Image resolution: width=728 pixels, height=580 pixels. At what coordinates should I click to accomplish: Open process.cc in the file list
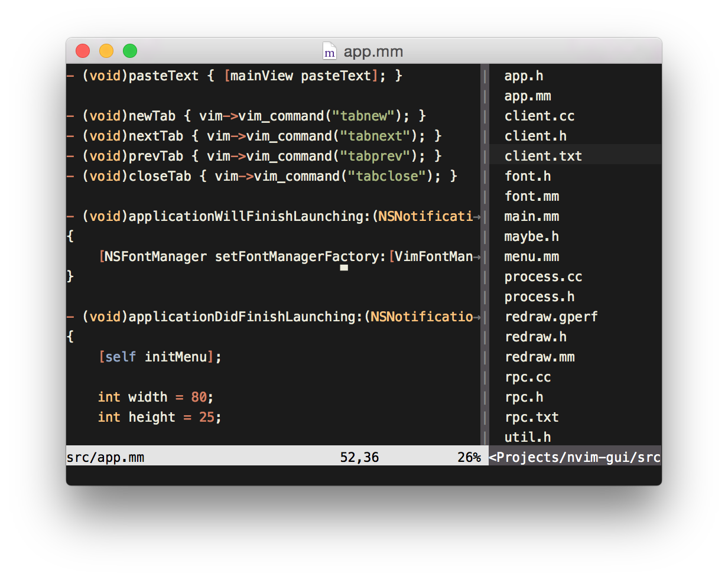click(x=543, y=276)
